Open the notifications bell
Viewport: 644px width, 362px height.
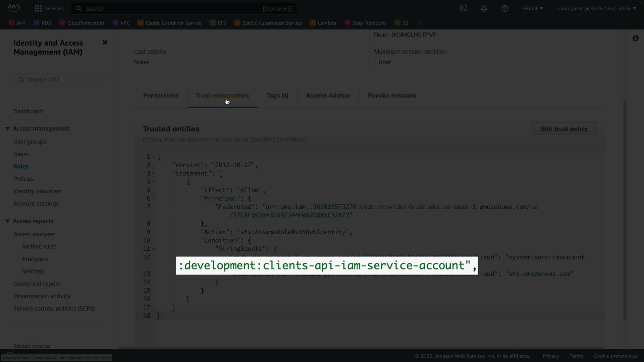484,8
